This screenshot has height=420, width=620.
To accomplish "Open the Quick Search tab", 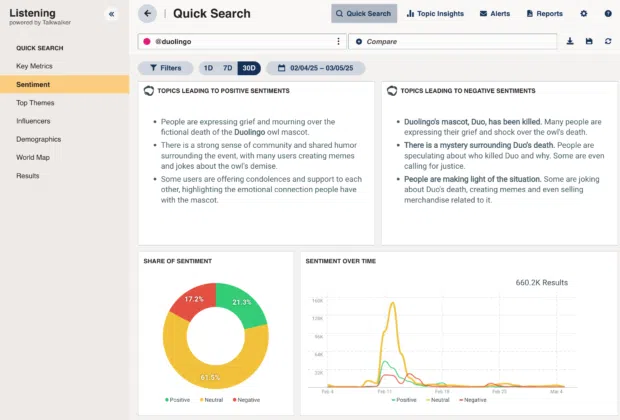I will click(364, 13).
